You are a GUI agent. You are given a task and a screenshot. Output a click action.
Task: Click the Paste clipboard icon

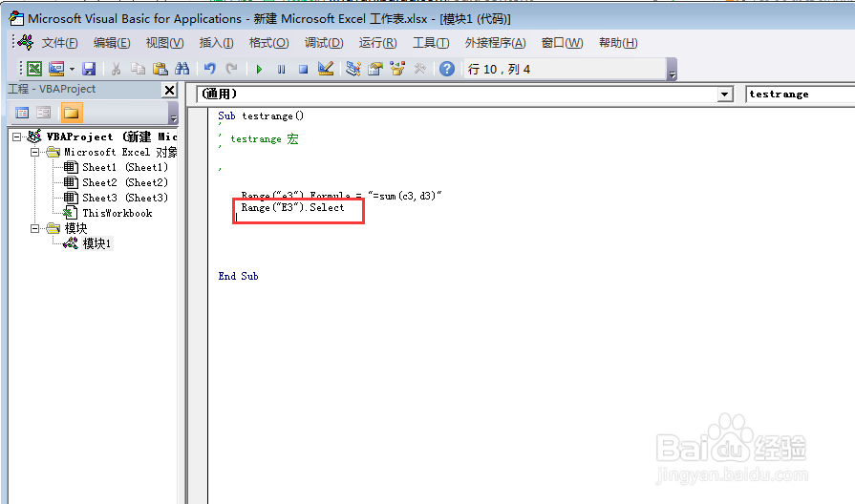click(x=160, y=69)
